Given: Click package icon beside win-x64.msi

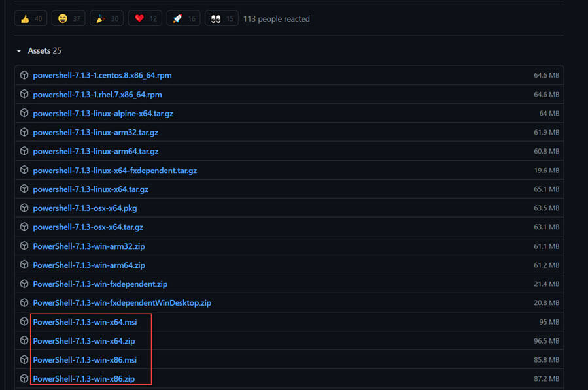Looking at the screenshot, I should tap(24, 321).
